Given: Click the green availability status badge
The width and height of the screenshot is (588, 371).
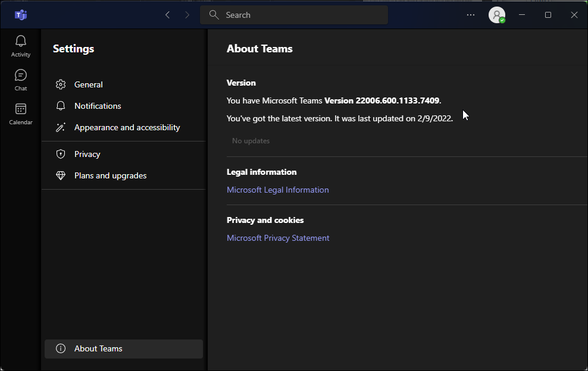Looking at the screenshot, I should [x=503, y=21].
